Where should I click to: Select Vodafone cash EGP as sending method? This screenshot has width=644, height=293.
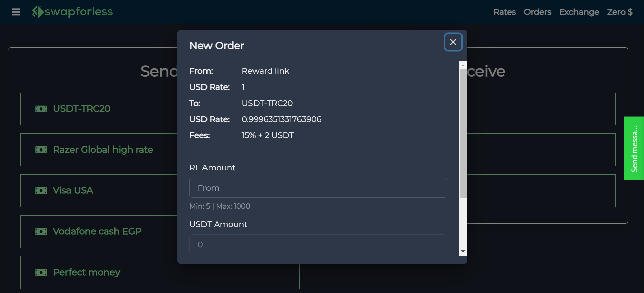tap(97, 231)
